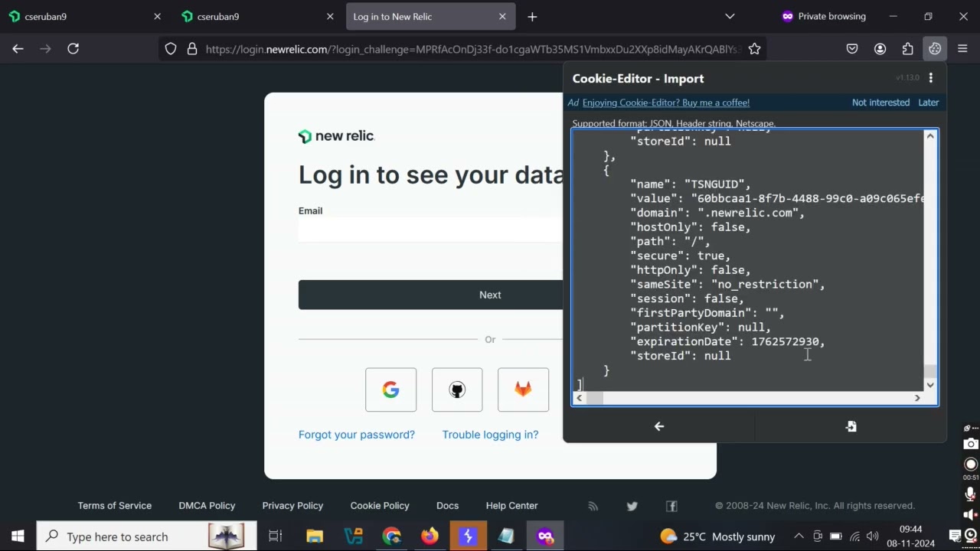Open New Relic's RSS feed icon
This screenshot has height=551, width=980.
tap(593, 506)
